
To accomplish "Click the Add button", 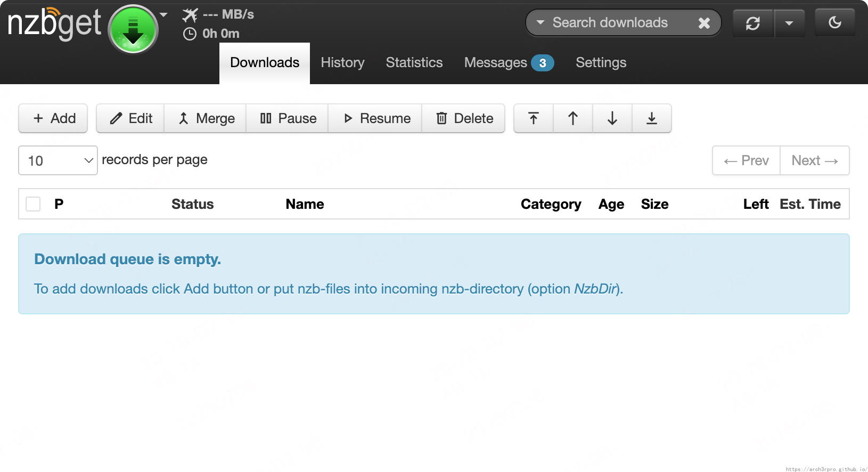I will [53, 118].
